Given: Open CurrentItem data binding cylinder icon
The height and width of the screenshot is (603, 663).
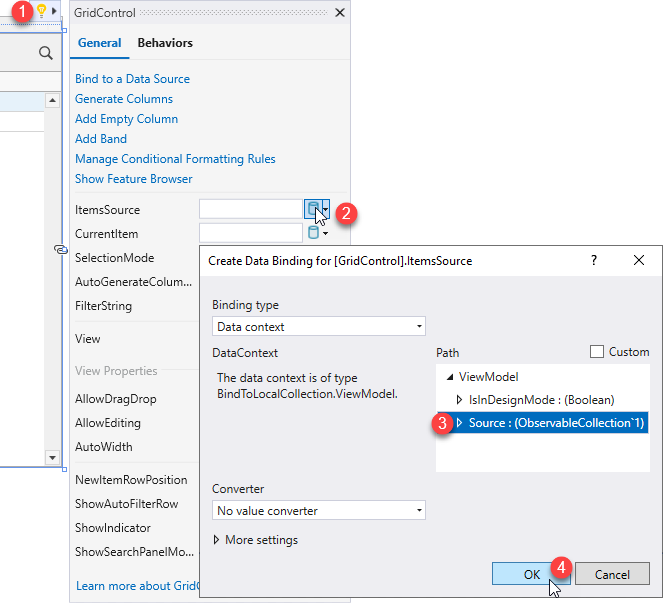Looking at the screenshot, I should click(313, 233).
